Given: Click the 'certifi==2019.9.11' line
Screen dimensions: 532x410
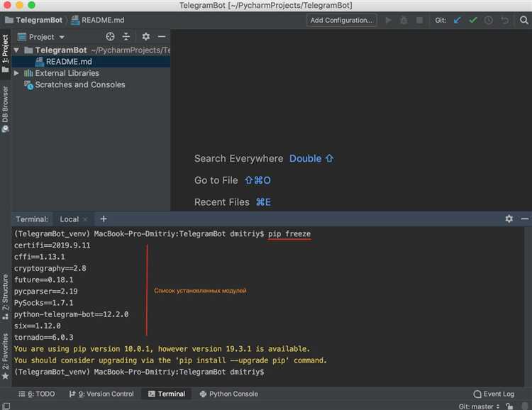Looking at the screenshot, I should (x=52, y=245).
